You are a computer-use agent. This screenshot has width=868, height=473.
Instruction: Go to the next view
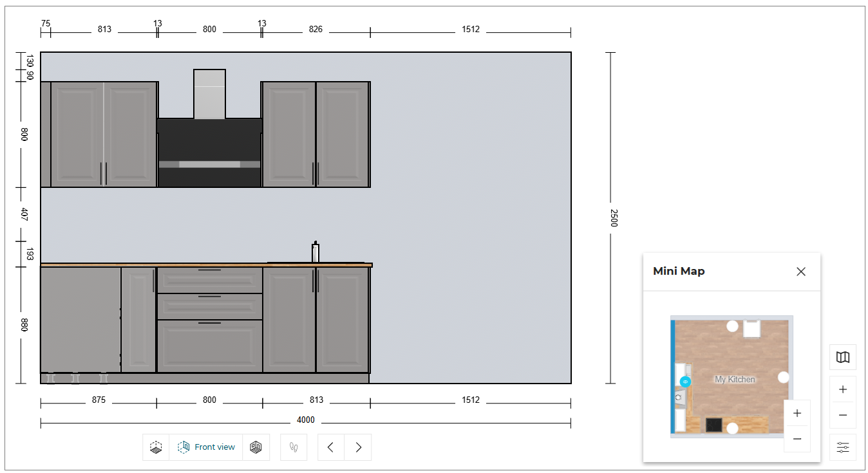pos(358,447)
